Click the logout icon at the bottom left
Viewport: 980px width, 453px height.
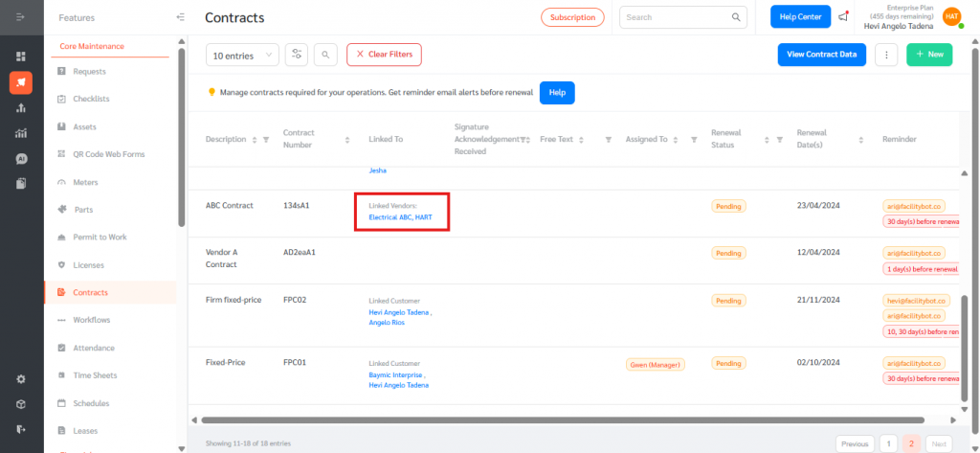click(x=21, y=428)
